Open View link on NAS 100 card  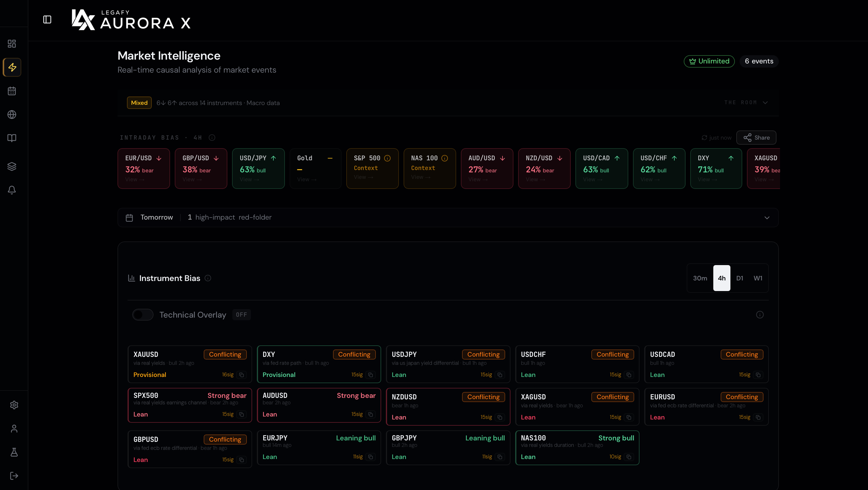(x=421, y=177)
